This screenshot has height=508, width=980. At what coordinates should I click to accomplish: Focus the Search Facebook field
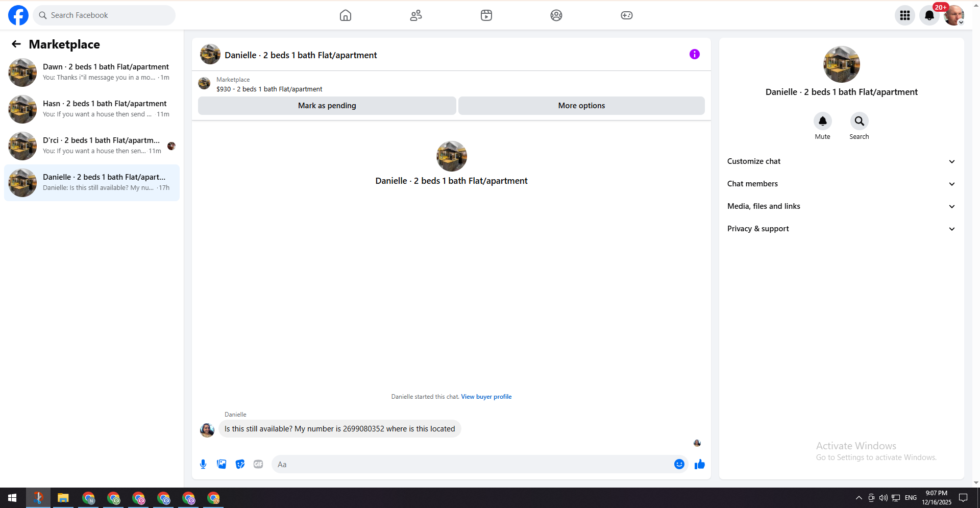(x=104, y=15)
